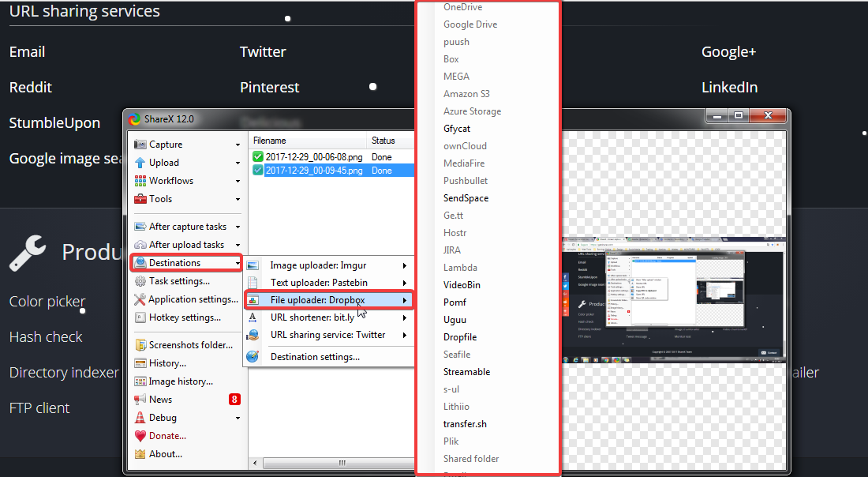
Task: Click the Text uploader Pastebin page icon
Action: tap(253, 283)
